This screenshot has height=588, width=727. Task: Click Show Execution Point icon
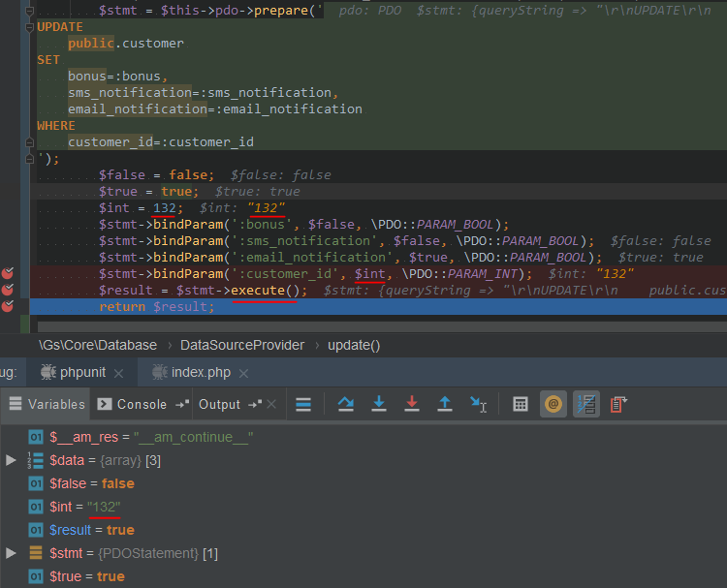click(x=303, y=405)
